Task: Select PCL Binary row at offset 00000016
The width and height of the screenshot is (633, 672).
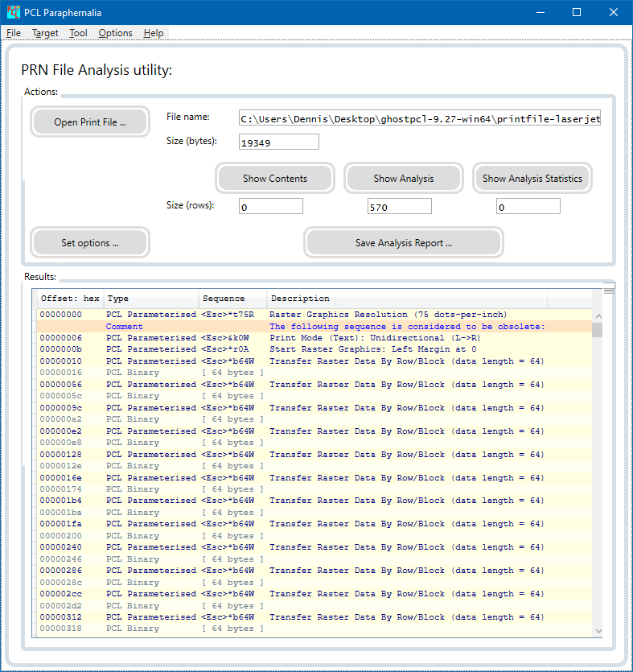Action: tap(314, 373)
